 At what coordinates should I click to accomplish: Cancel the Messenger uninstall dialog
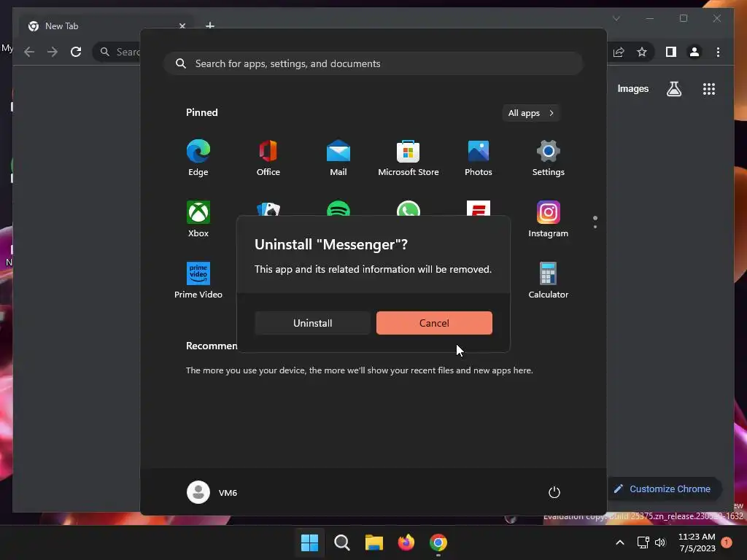pos(434,323)
